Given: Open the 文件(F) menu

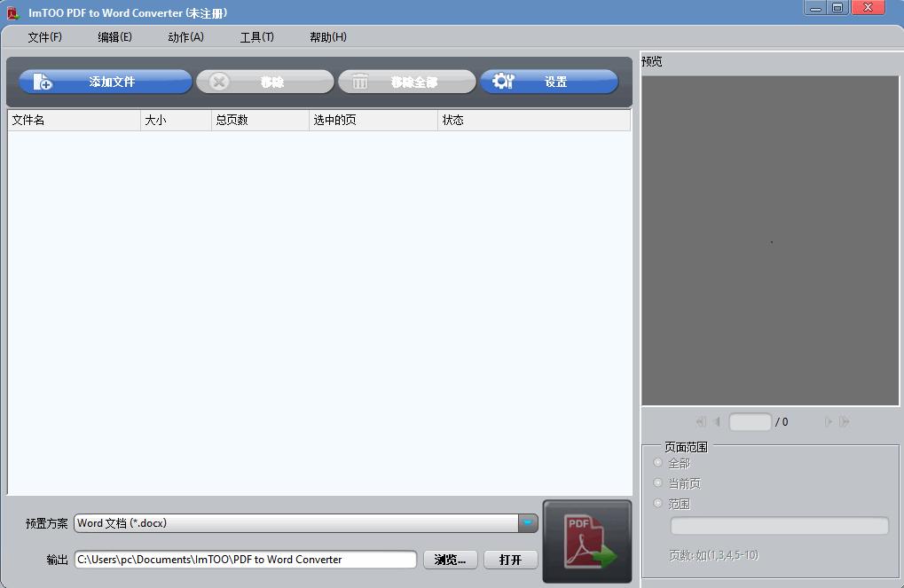Looking at the screenshot, I should 44,37.
